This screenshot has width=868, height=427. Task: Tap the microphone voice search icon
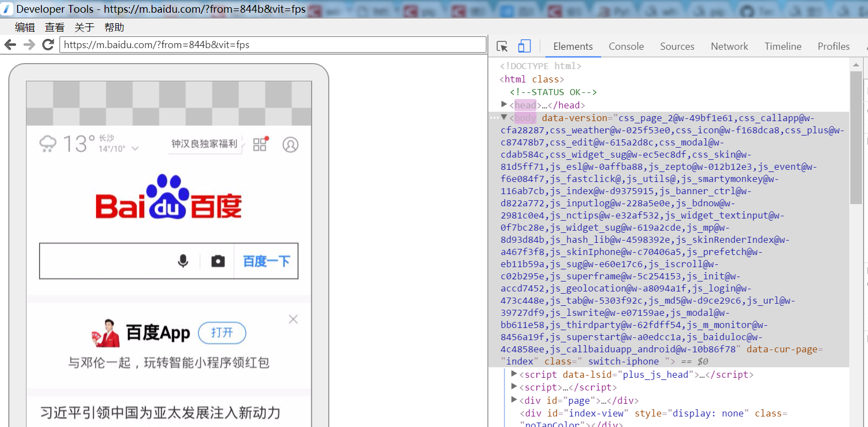click(x=183, y=261)
